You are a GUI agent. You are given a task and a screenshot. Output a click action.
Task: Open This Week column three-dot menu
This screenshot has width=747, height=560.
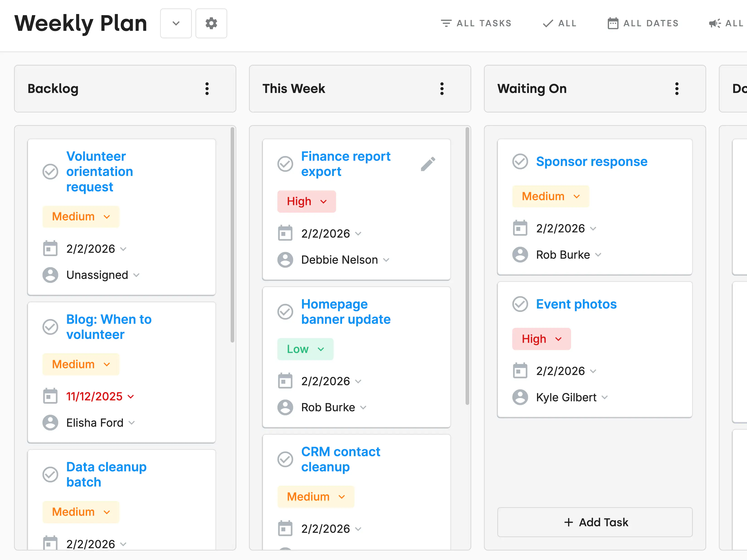pos(442,89)
